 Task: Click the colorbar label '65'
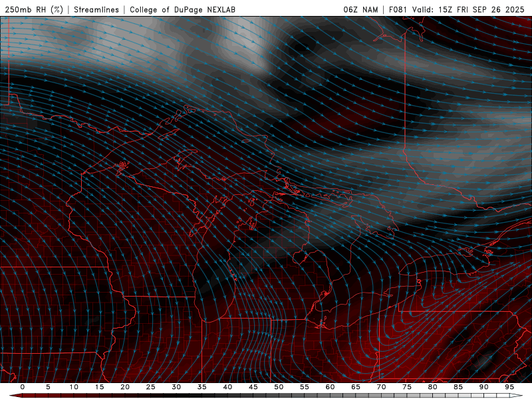356,387
